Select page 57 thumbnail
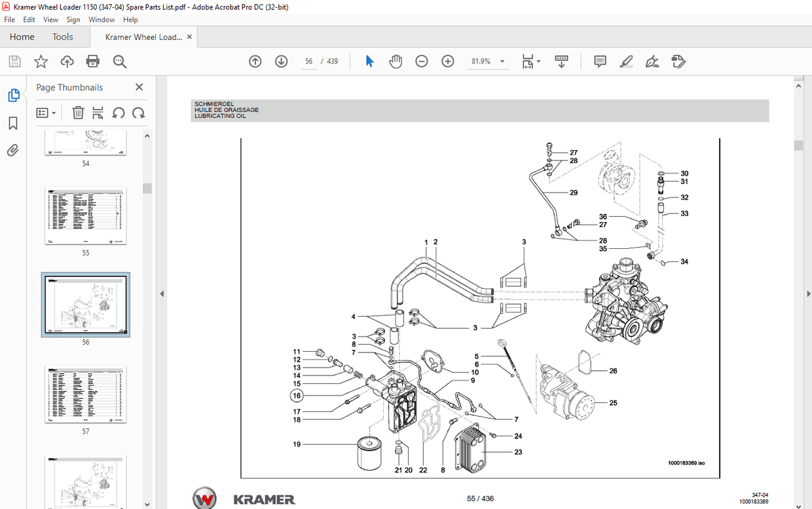 tap(85, 394)
